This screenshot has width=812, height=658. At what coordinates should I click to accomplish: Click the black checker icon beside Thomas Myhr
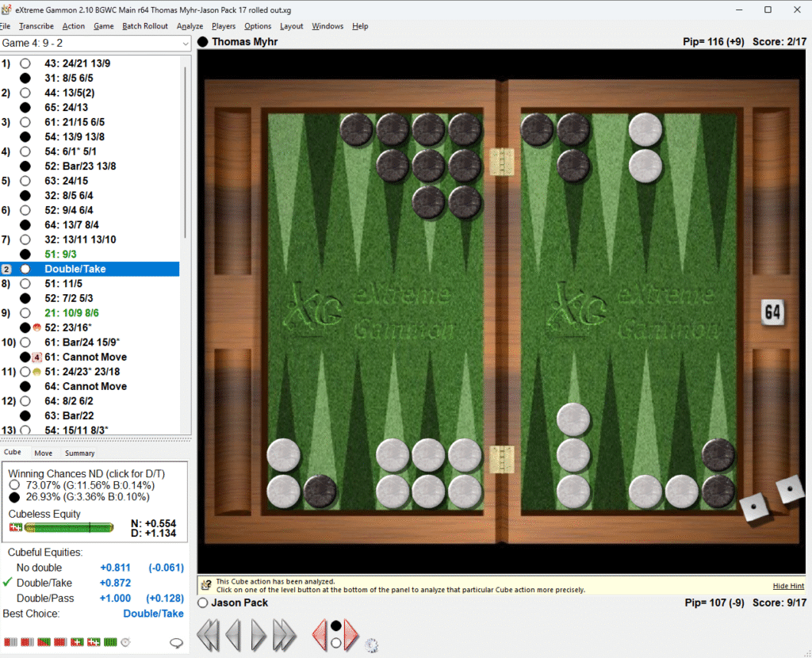coord(202,42)
